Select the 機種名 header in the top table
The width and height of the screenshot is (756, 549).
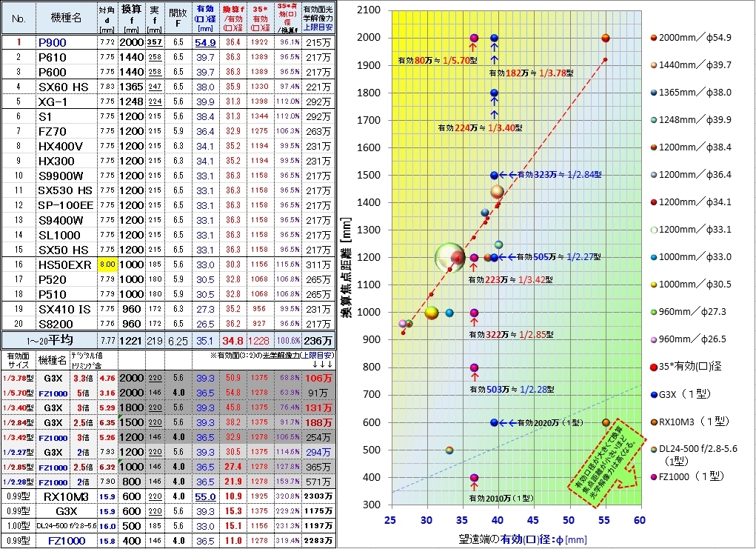tap(66, 19)
